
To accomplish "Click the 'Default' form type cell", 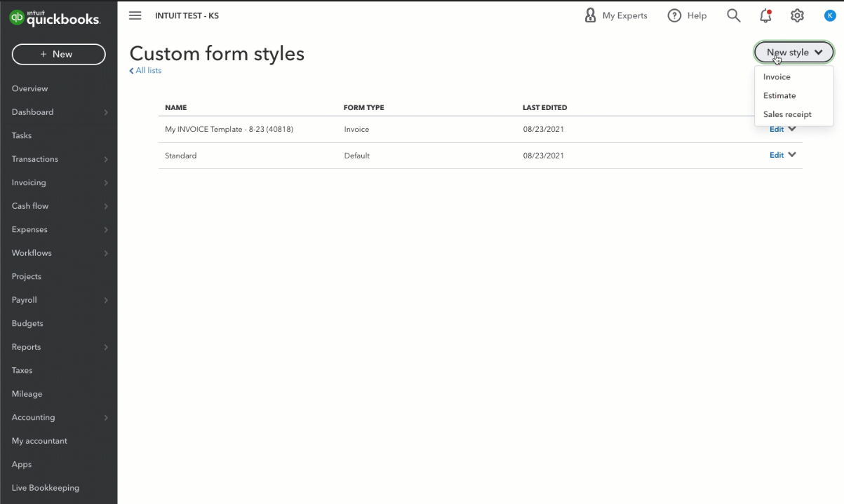I will click(356, 156).
